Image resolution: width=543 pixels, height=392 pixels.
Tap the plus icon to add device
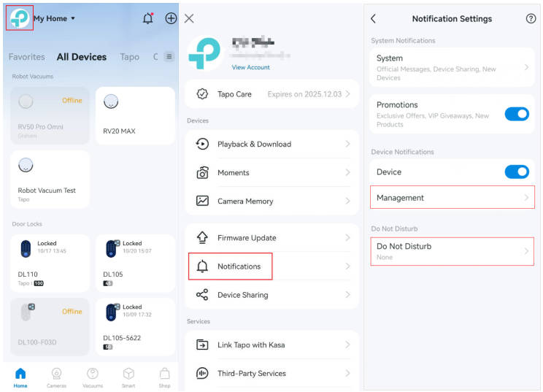tap(171, 18)
